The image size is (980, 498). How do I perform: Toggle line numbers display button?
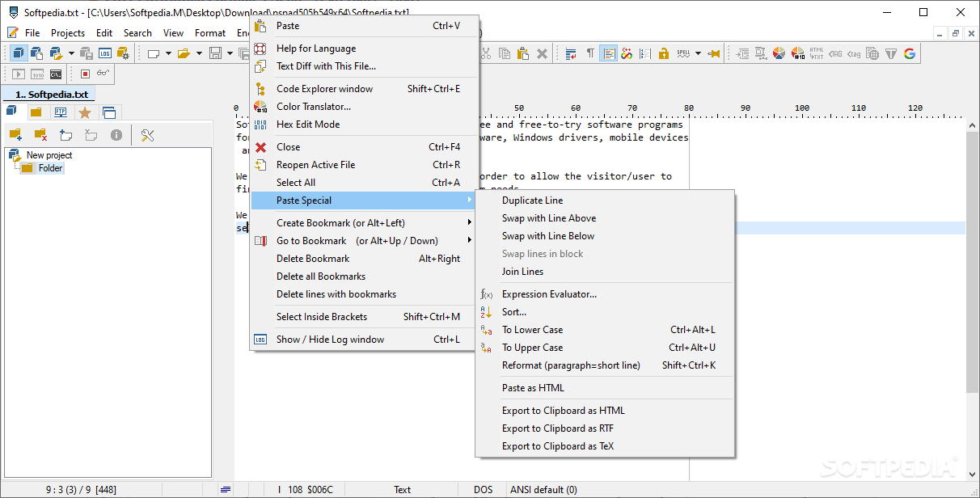tap(645, 53)
